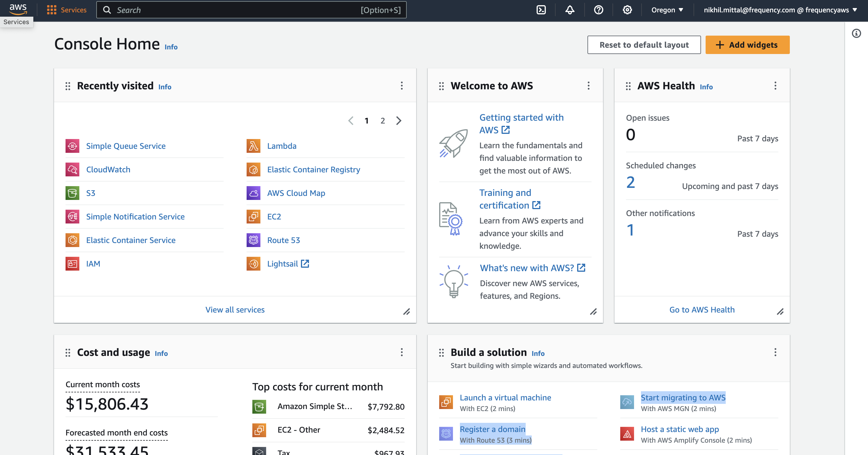Image resolution: width=868 pixels, height=455 pixels.
Task: Click Current month costs label
Action: [x=102, y=384]
